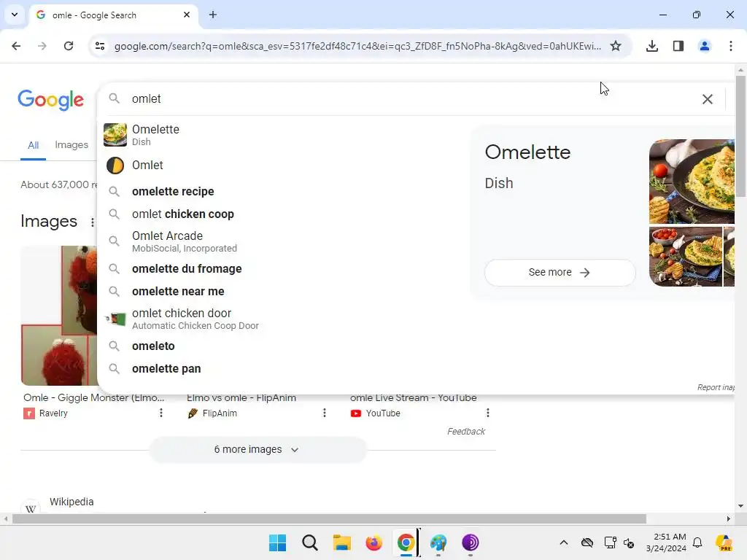The image size is (747, 560).
Task: Open Windows taskbar search
Action: (x=309, y=542)
